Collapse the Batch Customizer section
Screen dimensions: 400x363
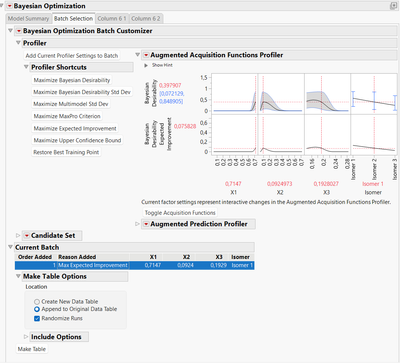point(10,31)
